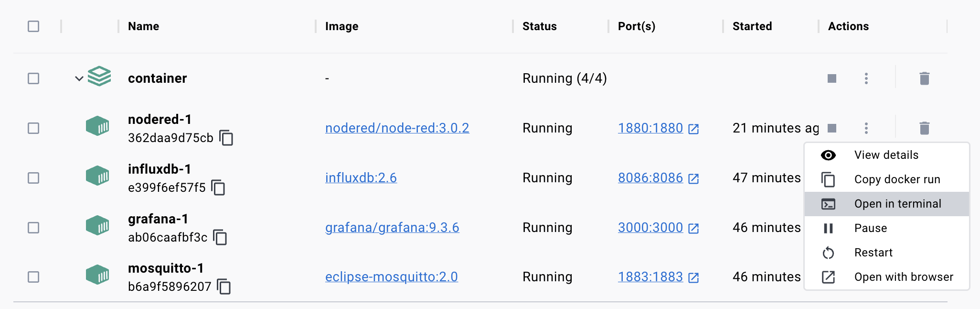Choose Open in terminal from menu
This screenshot has width=980, height=309.
pos(897,204)
